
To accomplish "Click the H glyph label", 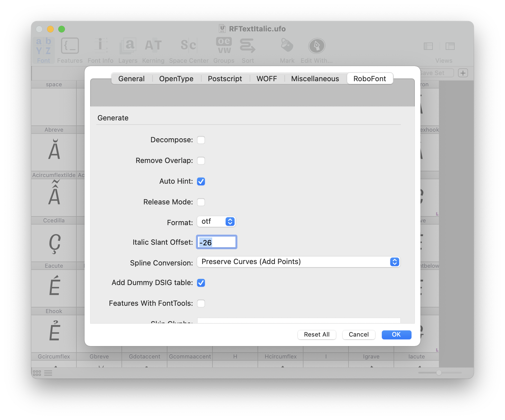I will [235, 356].
